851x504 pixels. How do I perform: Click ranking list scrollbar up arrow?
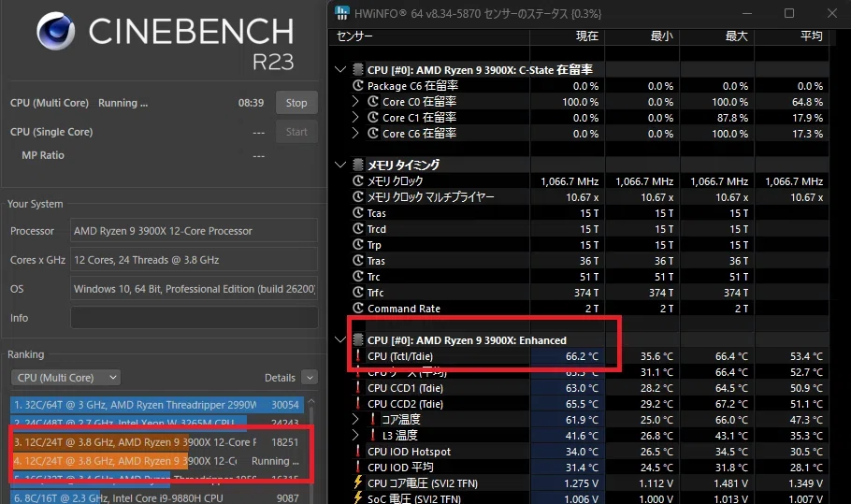[x=311, y=402]
